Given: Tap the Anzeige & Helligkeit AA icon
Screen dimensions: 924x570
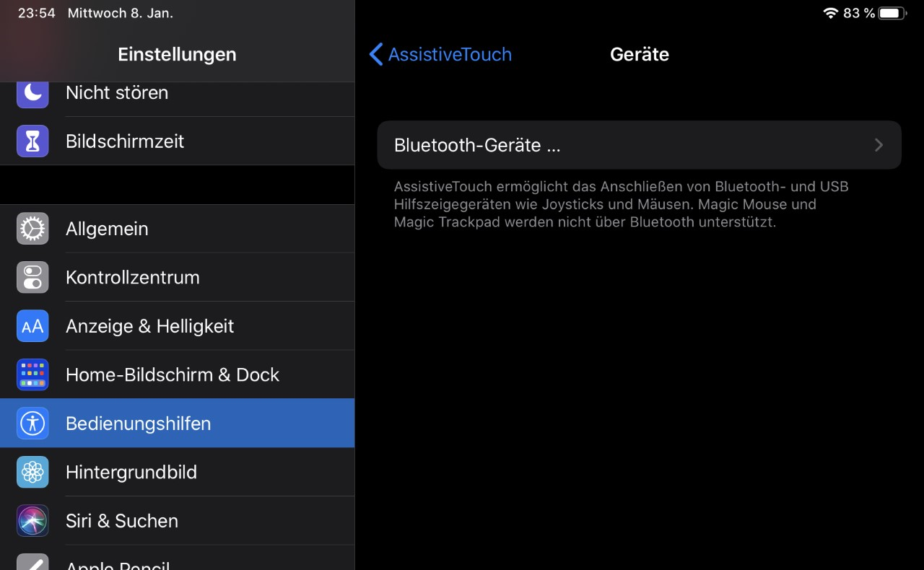Looking at the screenshot, I should (32, 326).
